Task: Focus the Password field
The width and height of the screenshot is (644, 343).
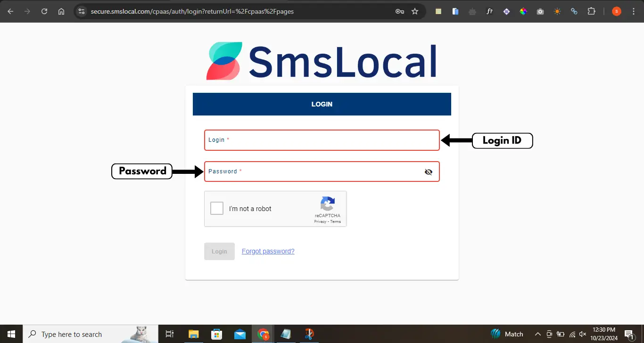Action: [x=322, y=171]
